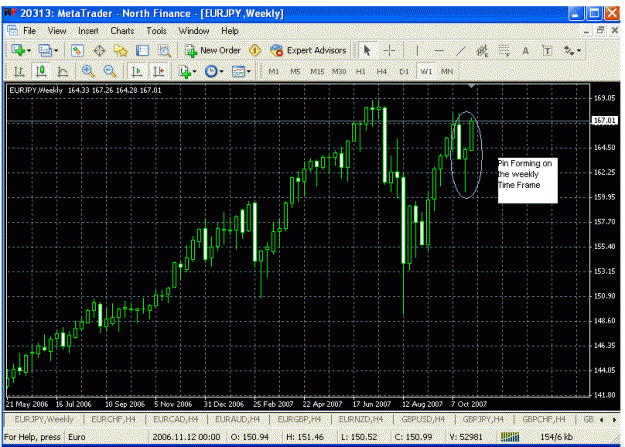Click the yellow diamond alert icon
This screenshot has width=625, height=447.
[255, 50]
